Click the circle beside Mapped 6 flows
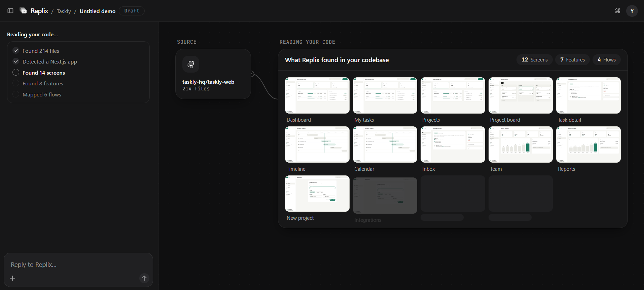 [16, 94]
